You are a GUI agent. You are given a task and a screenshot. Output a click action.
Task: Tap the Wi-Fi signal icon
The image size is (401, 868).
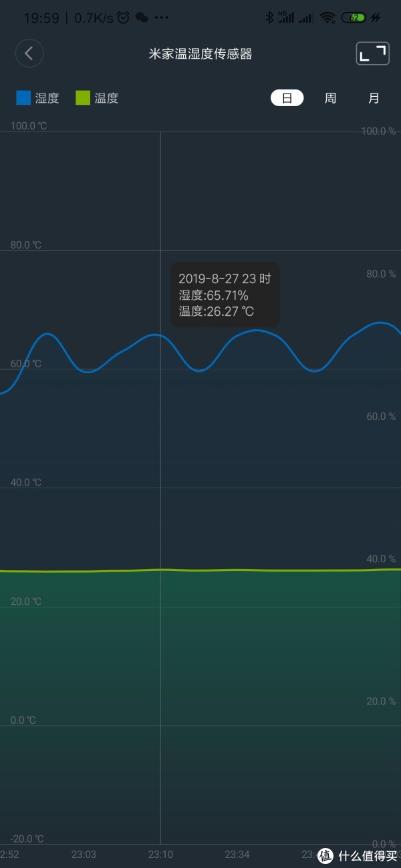327,18
